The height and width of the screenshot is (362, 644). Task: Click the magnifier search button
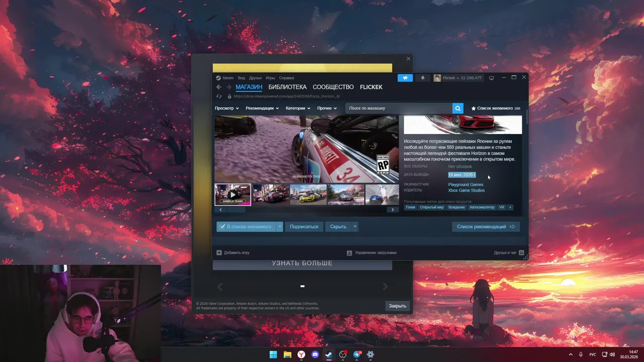[x=457, y=108]
